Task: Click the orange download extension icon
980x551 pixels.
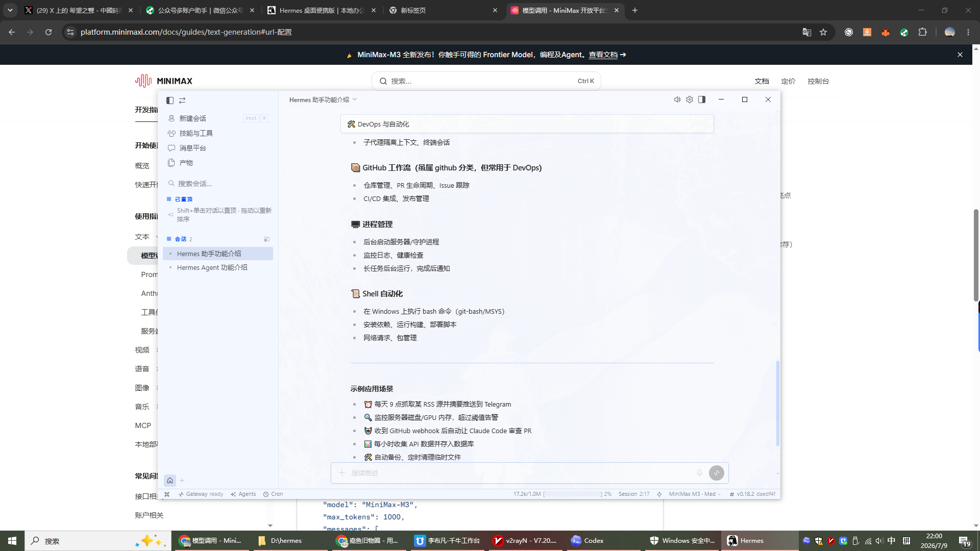Action: pos(867,32)
